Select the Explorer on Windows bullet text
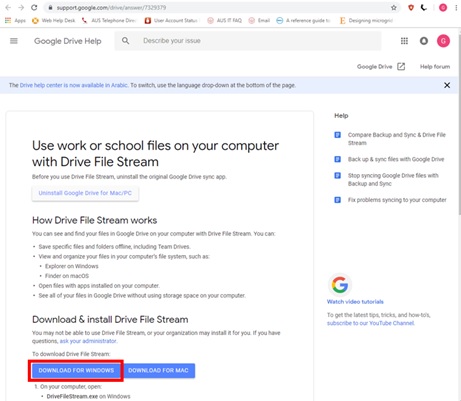The image size is (461, 401). click(x=72, y=266)
